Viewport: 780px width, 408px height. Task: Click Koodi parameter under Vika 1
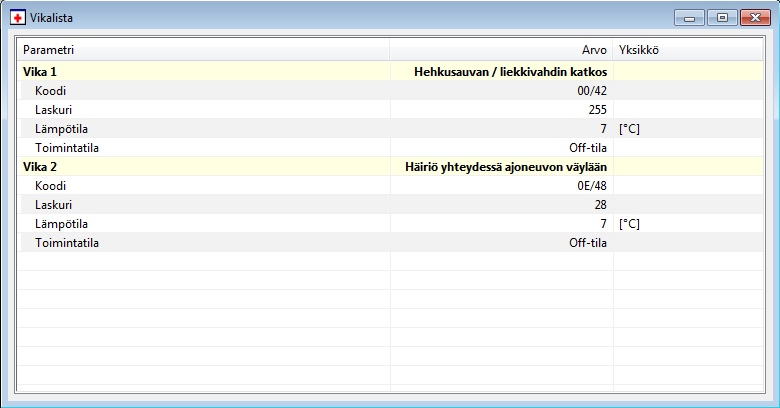click(x=51, y=91)
